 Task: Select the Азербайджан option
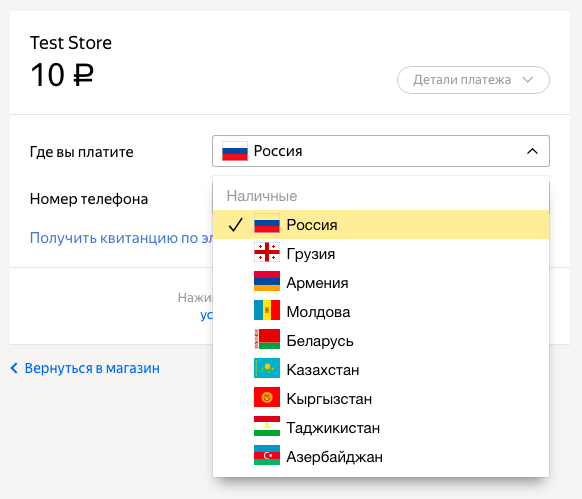(381, 456)
